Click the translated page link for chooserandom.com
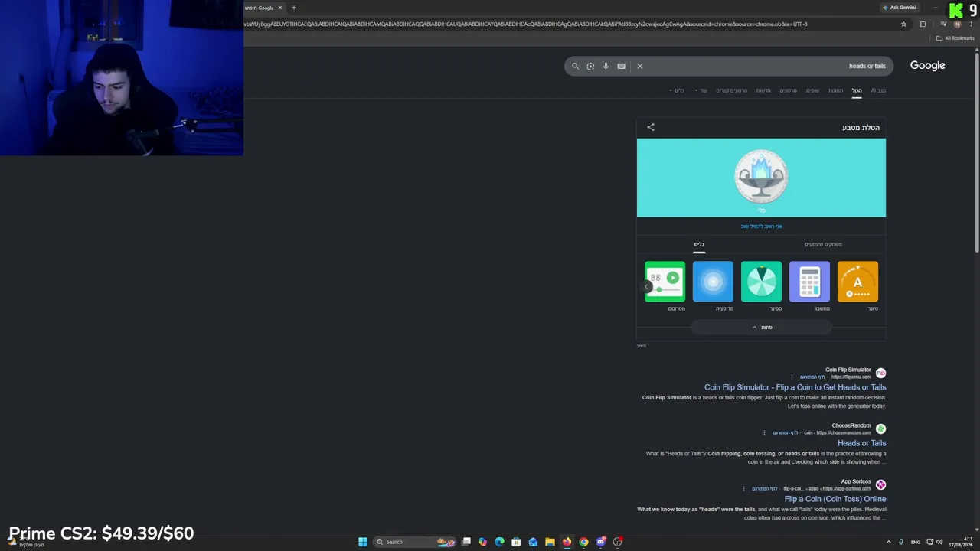This screenshot has width=980, height=551. 785,433
